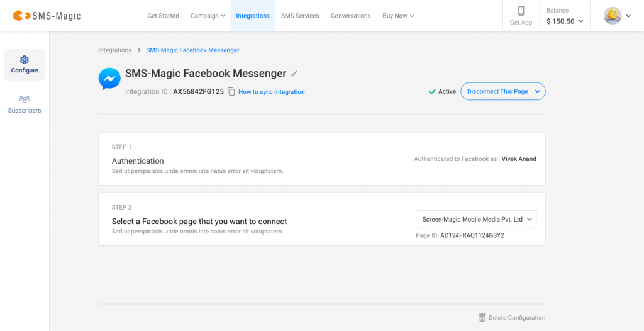Viewport: 644px width, 331px height.
Task: Click SMS-Magic Facebook Messenger breadcrumb
Action: (x=192, y=50)
